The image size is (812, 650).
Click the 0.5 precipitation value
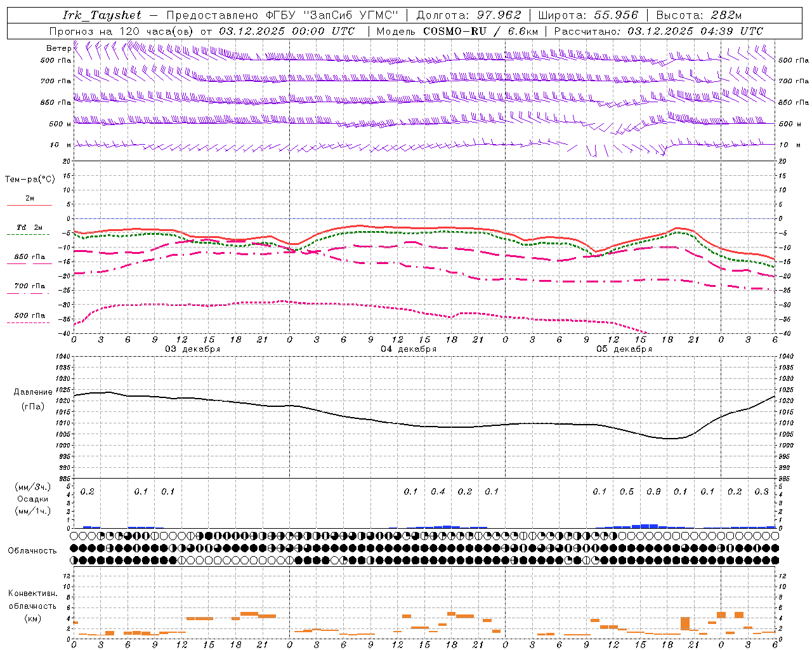tap(627, 491)
